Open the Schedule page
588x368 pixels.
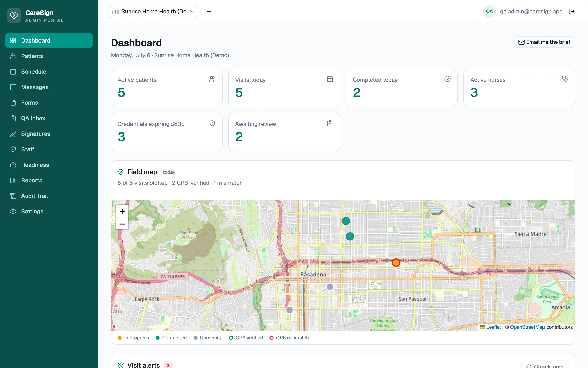pyautogui.click(x=49, y=72)
